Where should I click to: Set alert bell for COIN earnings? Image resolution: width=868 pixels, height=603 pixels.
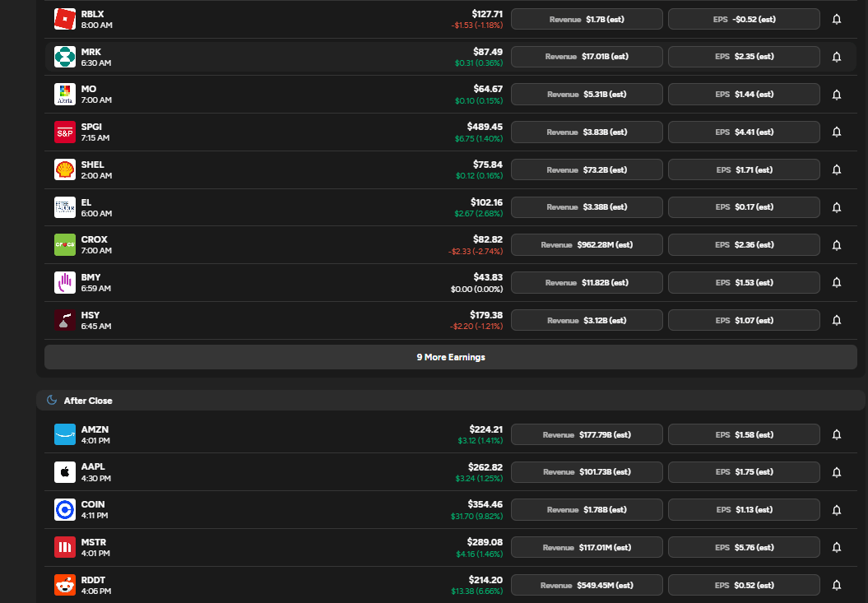pyautogui.click(x=837, y=510)
